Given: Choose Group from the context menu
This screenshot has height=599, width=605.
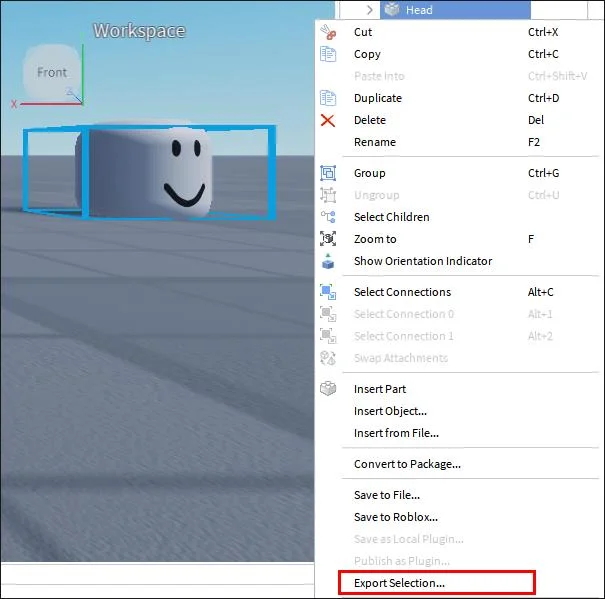Looking at the screenshot, I should tap(457, 173).
